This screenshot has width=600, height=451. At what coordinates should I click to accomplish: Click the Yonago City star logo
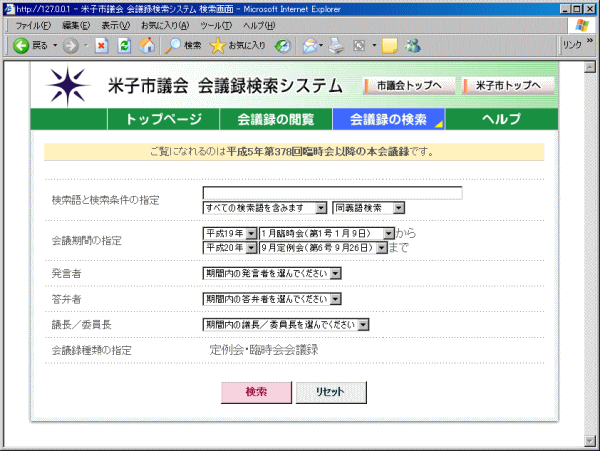[x=67, y=86]
